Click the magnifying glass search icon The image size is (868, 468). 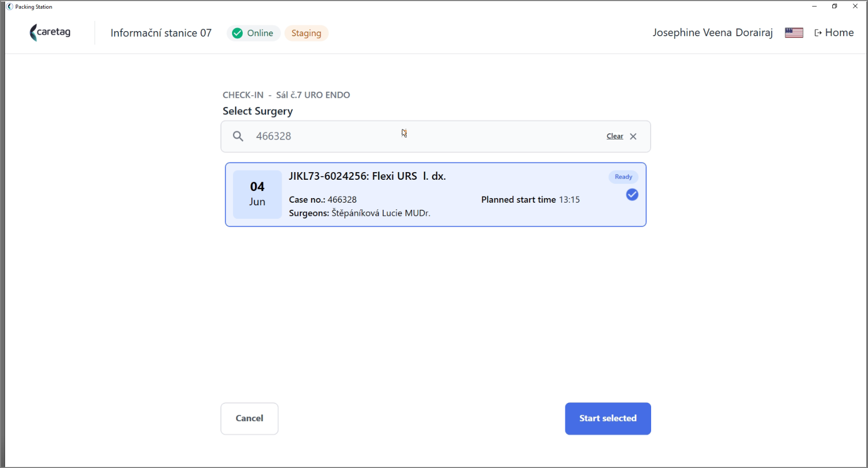pos(238,136)
